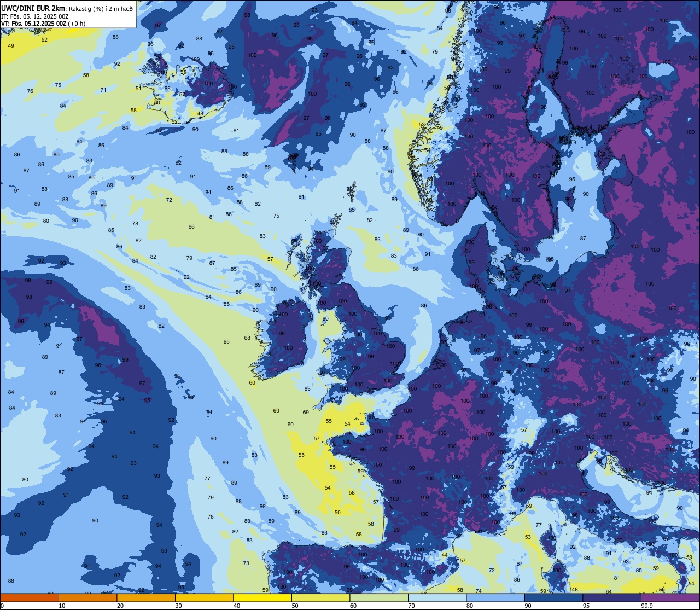
Task: Click the humidity value '44' on the map
Action: click(445, 555)
